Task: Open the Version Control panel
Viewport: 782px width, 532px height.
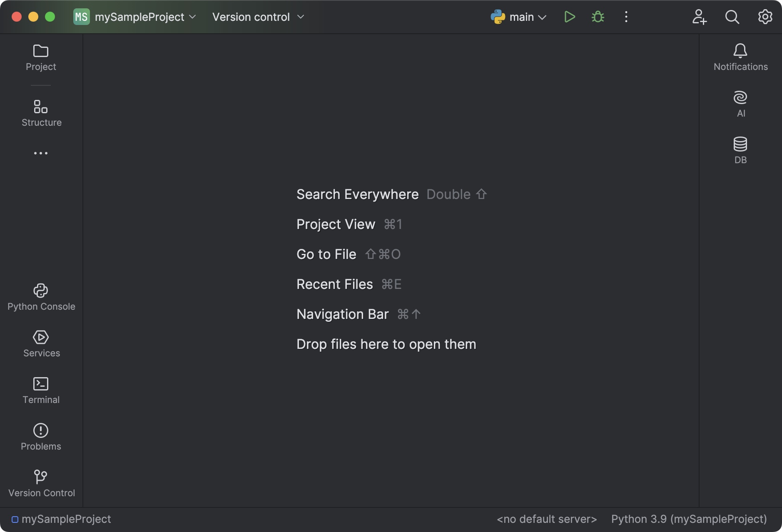Action: tap(40, 483)
